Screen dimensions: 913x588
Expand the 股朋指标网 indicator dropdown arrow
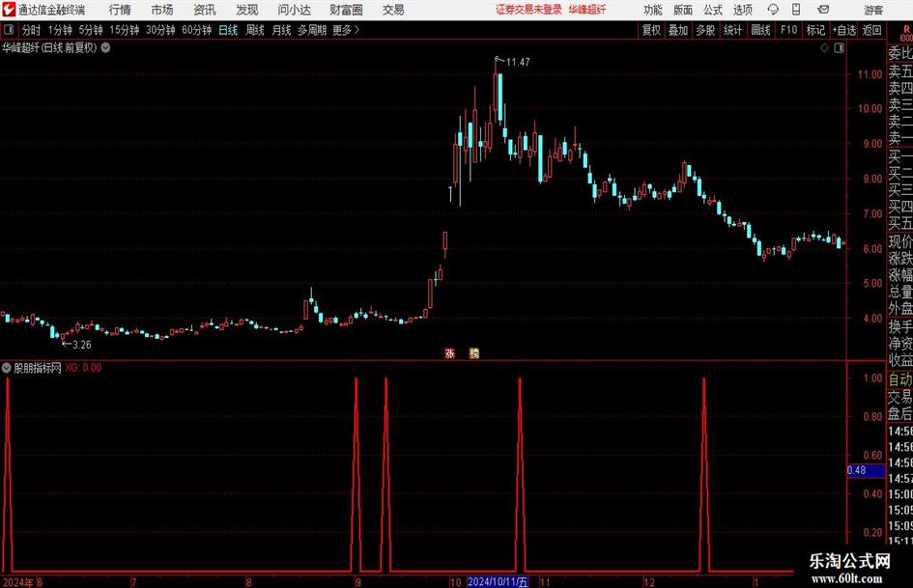point(7,367)
